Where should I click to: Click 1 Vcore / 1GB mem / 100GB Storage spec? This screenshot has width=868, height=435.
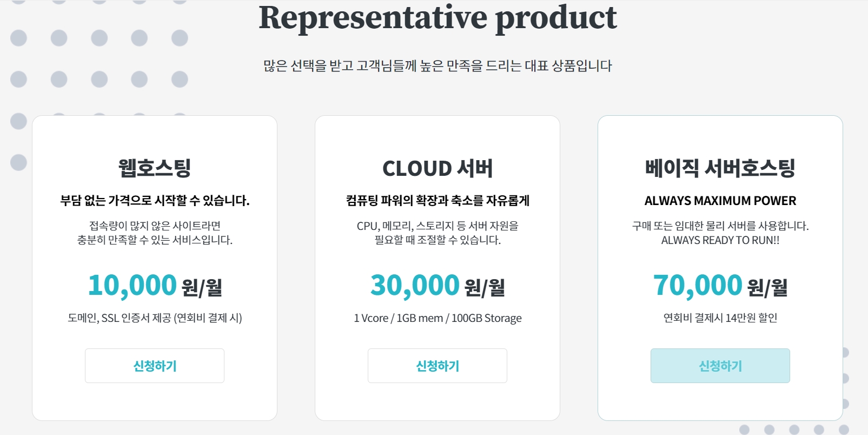pos(438,318)
